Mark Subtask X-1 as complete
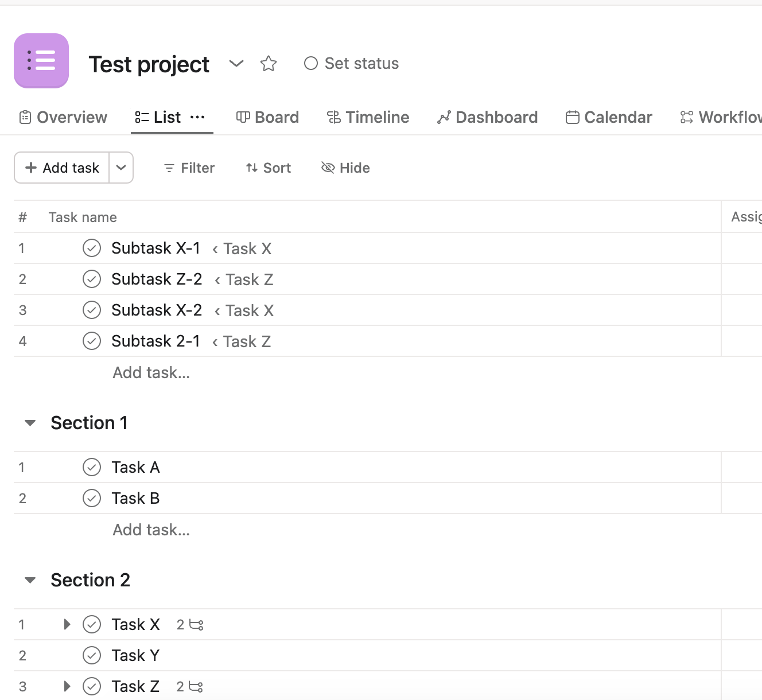This screenshot has width=762, height=700. click(x=92, y=248)
